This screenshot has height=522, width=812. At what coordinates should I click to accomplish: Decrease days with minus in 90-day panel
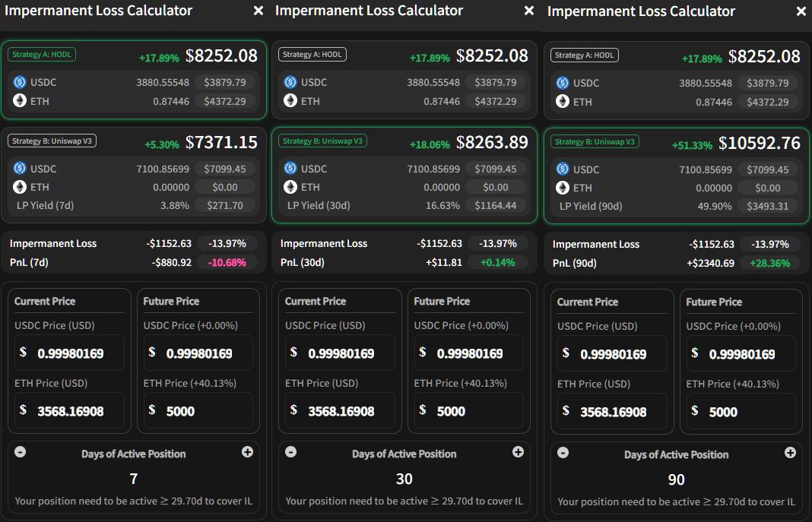(563, 453)
